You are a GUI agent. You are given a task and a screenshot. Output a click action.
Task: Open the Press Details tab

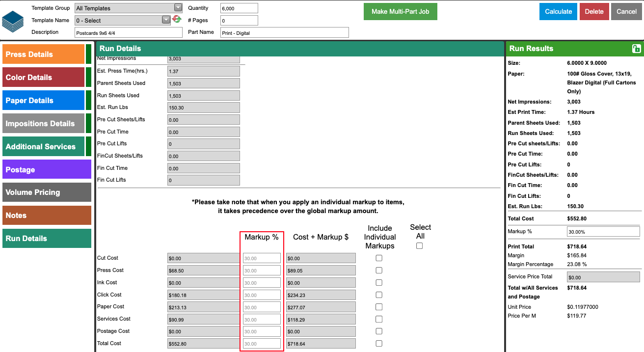[x=44, y=54]
